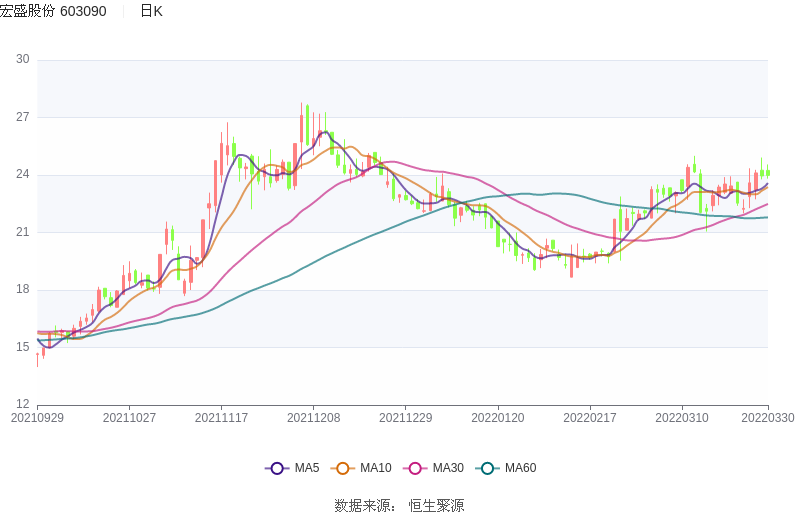800x517 pixels.
Task: Click the 20211117 date axis label
Action: 221,418
